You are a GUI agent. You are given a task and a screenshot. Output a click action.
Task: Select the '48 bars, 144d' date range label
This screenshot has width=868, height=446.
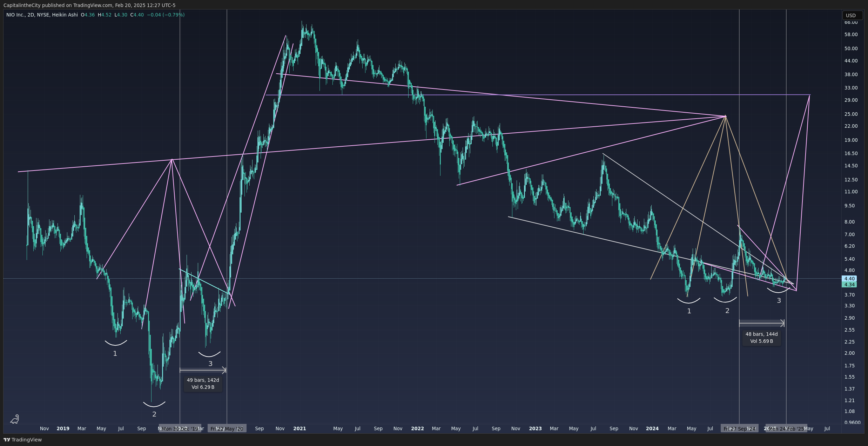(761, 338)
